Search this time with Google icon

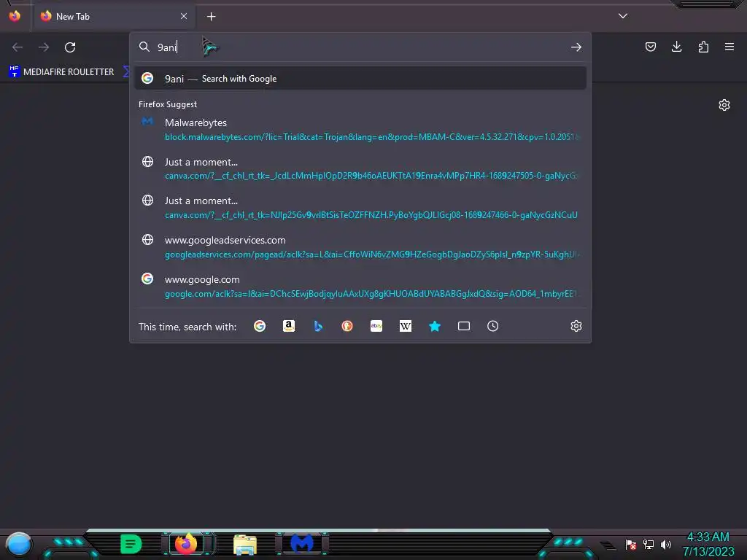click(x=260, y=326)
